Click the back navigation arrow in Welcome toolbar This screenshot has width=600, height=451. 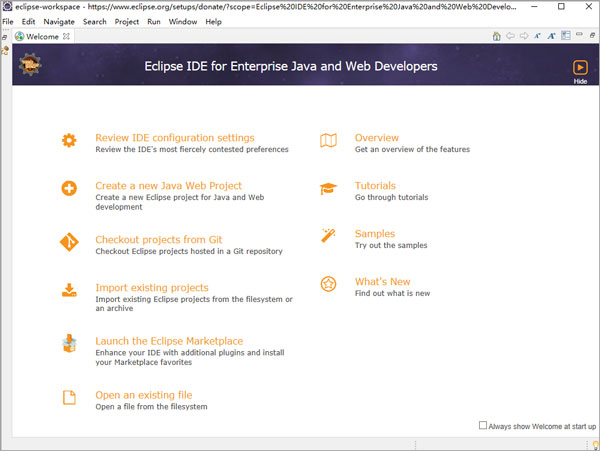click(x=510, y=36)
